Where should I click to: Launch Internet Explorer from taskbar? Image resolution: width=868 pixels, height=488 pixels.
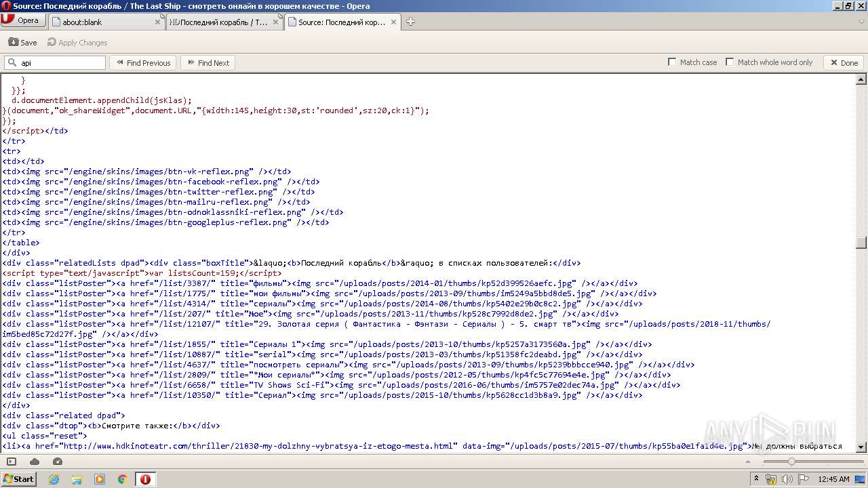(x=54, y=479)
